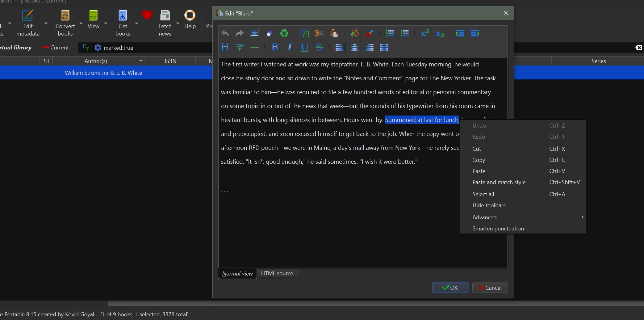The height and width of the screenshot is (320, 644).
Task: Click Get books in calibre main toolbar
Action: pyautogui.click(x=123, y=23)
